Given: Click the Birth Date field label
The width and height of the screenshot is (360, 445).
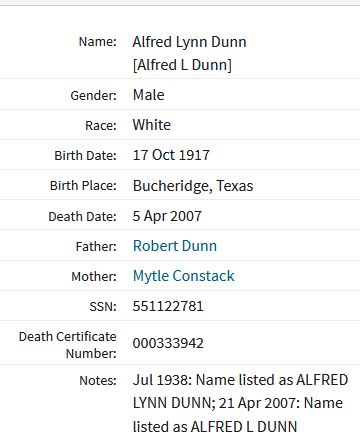Looking at the screenshot, I should coord(85,156).
